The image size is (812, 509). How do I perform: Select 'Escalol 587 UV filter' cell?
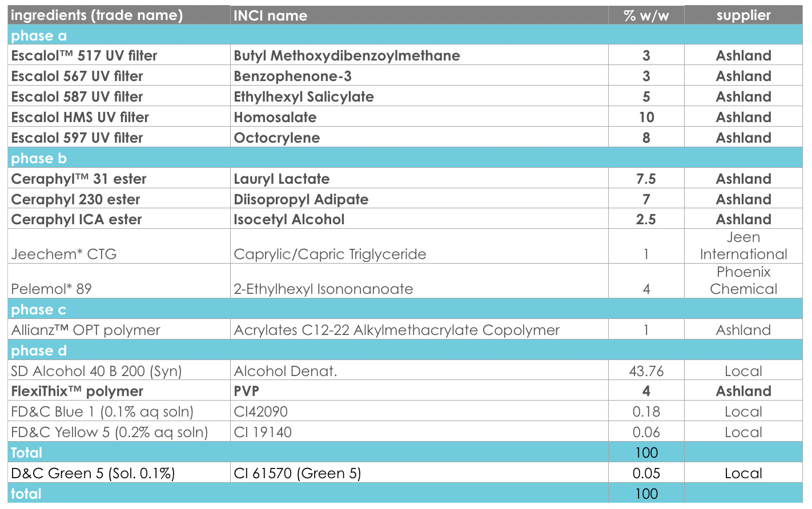[x=119, y=96]
